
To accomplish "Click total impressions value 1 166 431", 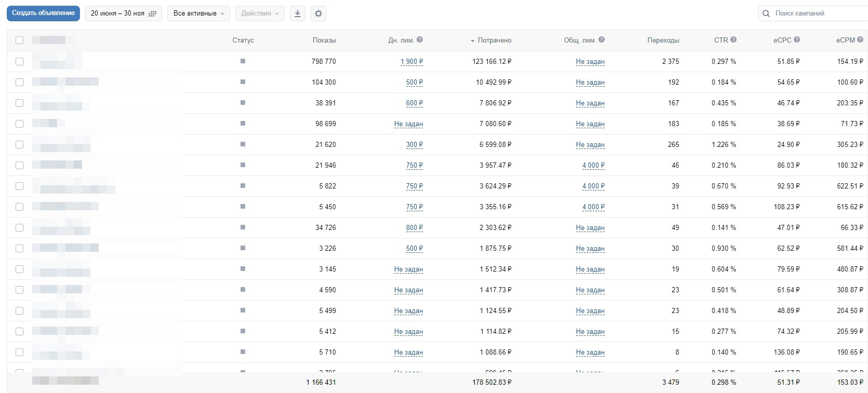I will [x=321, y=382].
